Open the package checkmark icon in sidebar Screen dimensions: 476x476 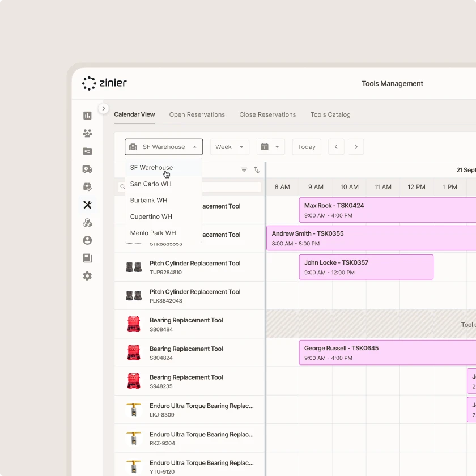[x=87, y=187]
